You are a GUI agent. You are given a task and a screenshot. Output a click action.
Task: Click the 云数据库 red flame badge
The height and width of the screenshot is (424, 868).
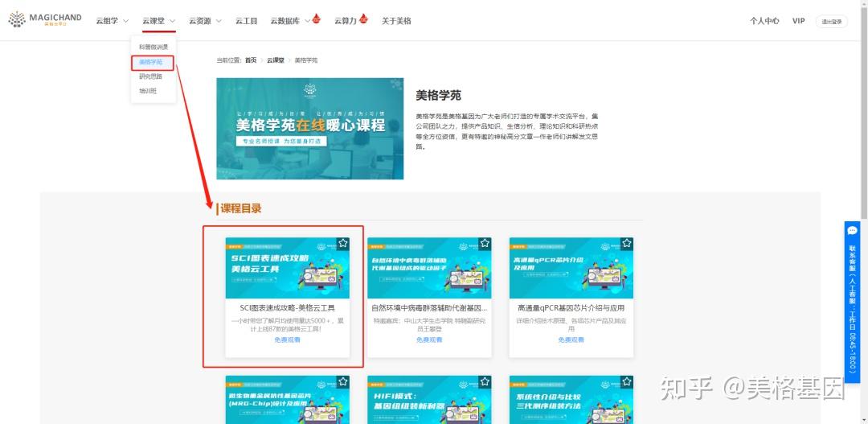click(317, 19)
